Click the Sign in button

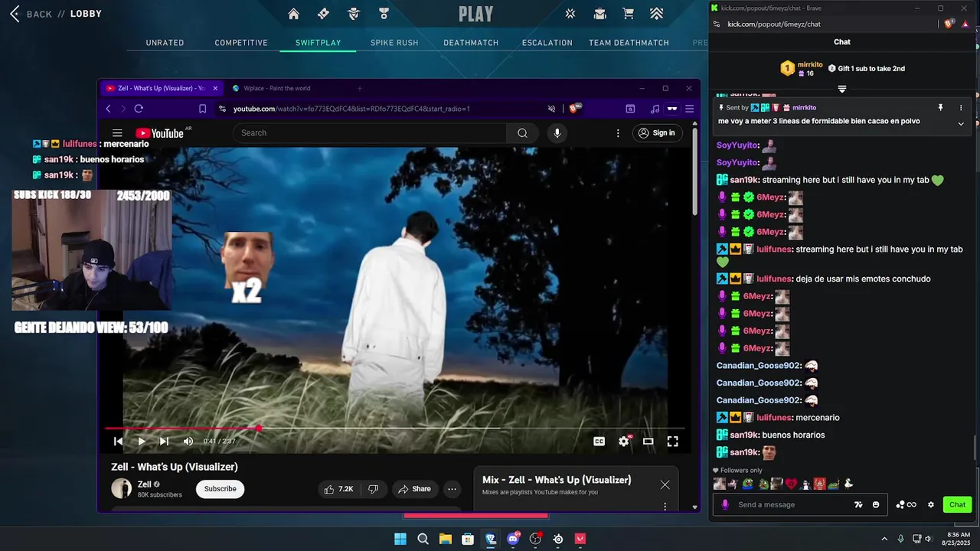[x=657, y=133]
